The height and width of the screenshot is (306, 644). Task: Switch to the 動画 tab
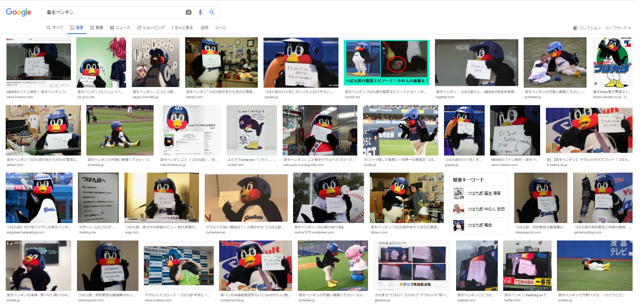tap(96, 28)
